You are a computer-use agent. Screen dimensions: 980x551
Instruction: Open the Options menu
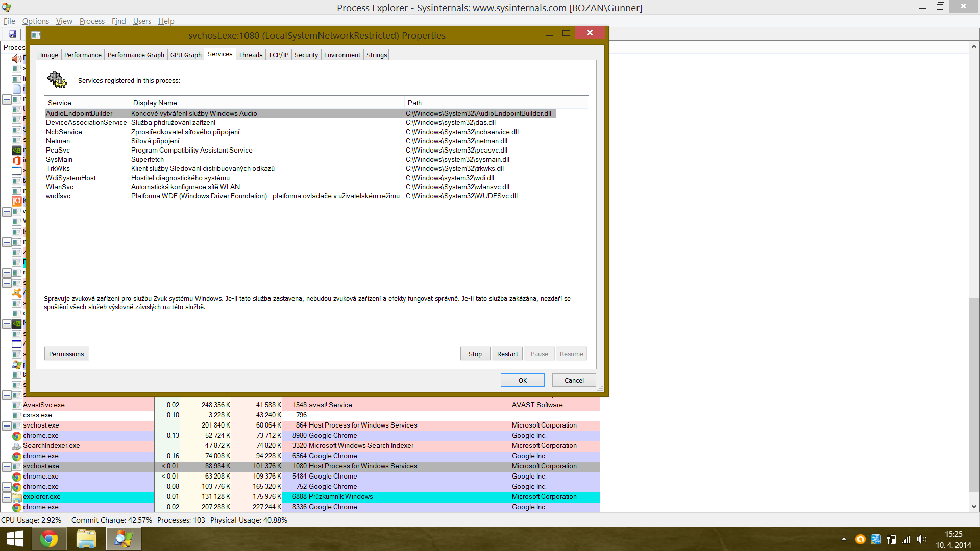36,21
